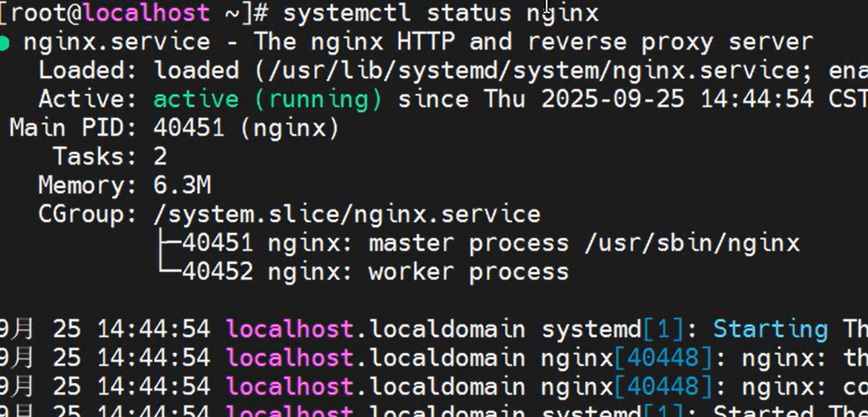Select 'nginx.service' in the header line
The image size is (868, 417).
(x=117, y=42)
